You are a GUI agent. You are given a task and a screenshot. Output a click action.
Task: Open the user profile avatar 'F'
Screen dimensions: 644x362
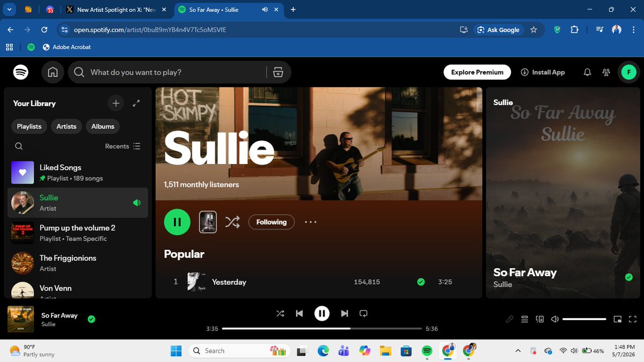(x=628, y=72)
